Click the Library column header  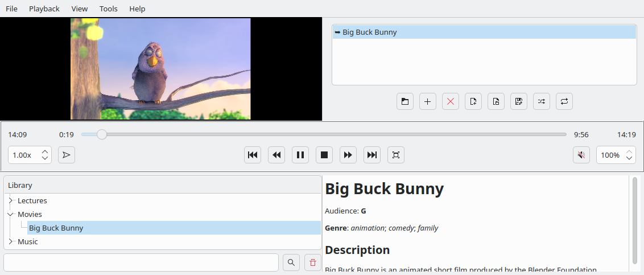point(163,185)
